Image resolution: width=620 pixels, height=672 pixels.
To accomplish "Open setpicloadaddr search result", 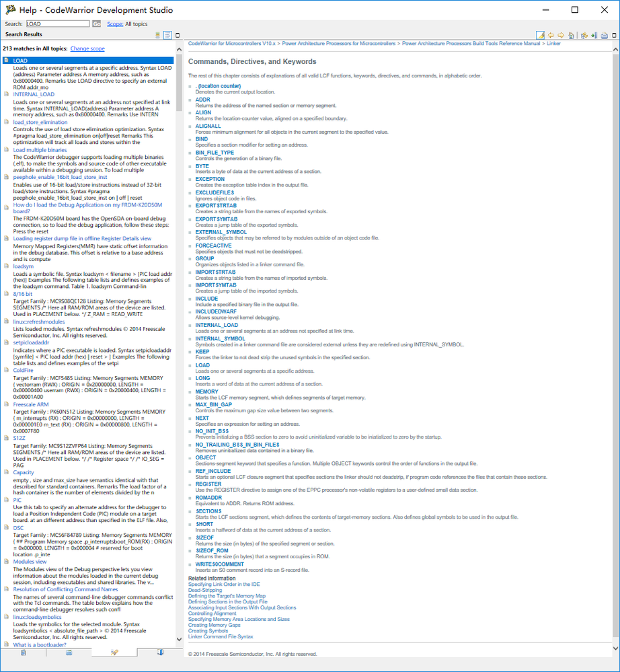I will pos(31,342).
